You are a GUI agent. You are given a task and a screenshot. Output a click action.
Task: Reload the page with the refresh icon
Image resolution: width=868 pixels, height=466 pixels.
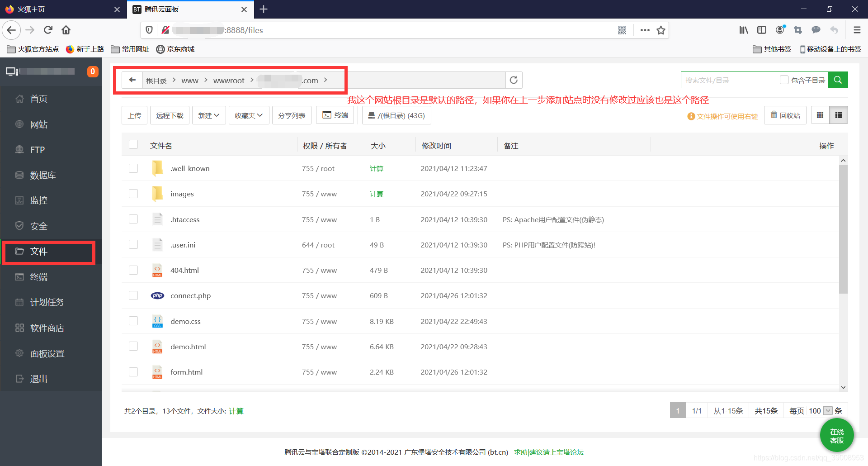tap(48, 30)
